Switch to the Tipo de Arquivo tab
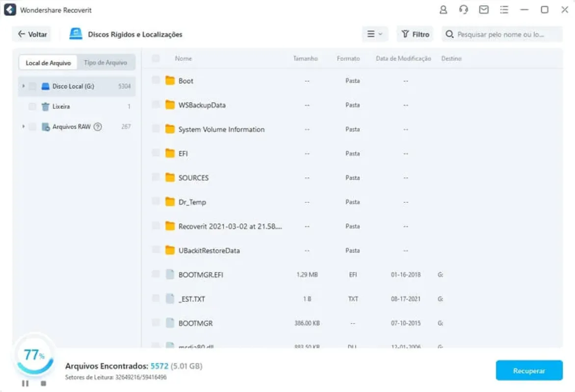Viewport: 575px width, 392px height. pyautogui.click(x=105, y=63)
